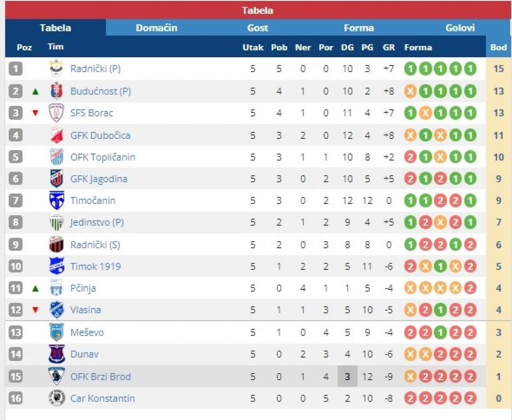Click the Bod column header
Image resolution: width=512 pixels, height=420 pixels.
[x=498, y=47]
